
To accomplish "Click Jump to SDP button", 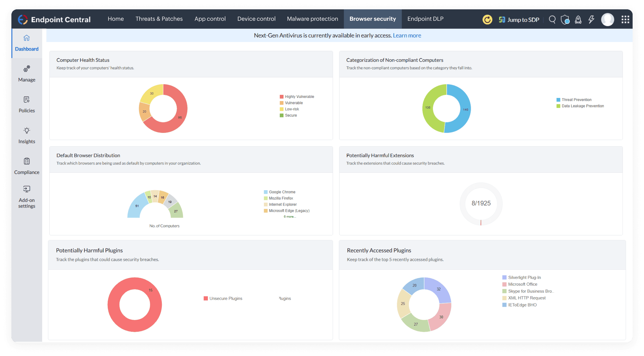I will (x=519, y=20).
